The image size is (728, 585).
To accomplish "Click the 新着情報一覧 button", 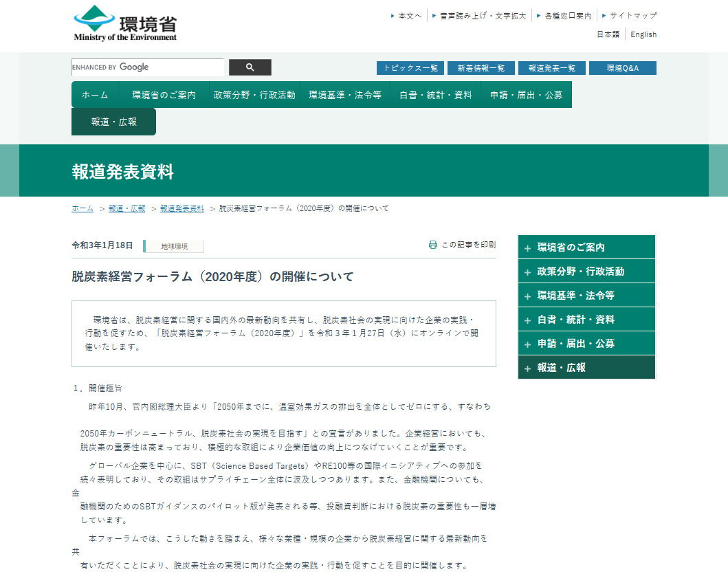I will tap(481, 67).
